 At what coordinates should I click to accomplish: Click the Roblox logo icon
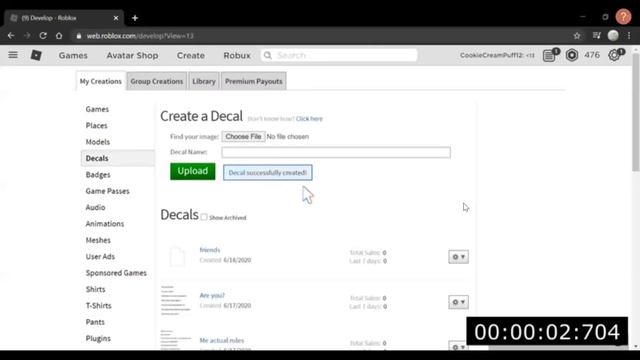pos(36,55)
